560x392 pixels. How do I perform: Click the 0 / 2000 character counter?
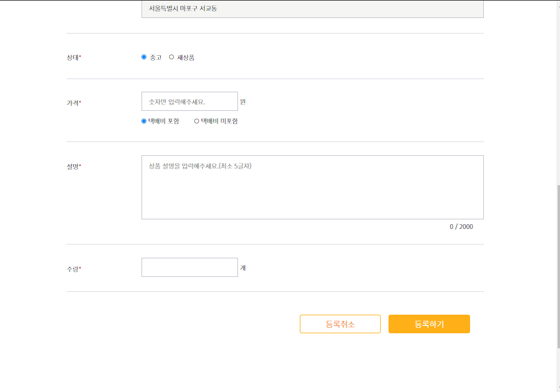click(x=461, y=227)
